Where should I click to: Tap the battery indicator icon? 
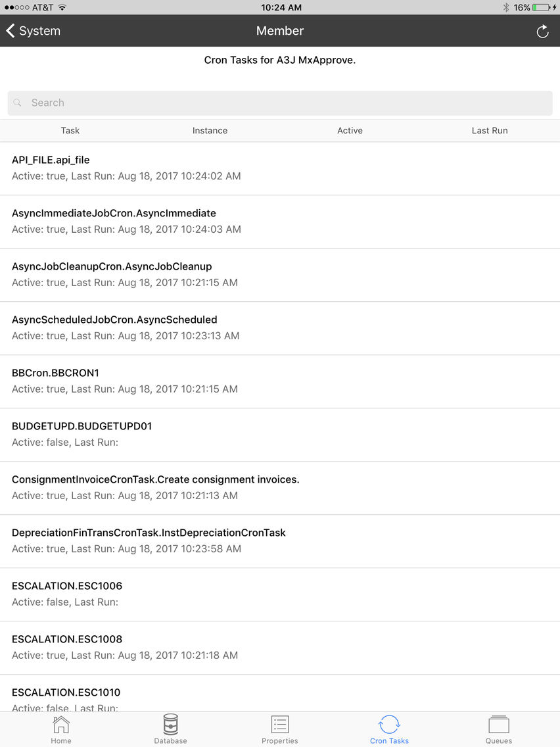(x=542, y=7)
